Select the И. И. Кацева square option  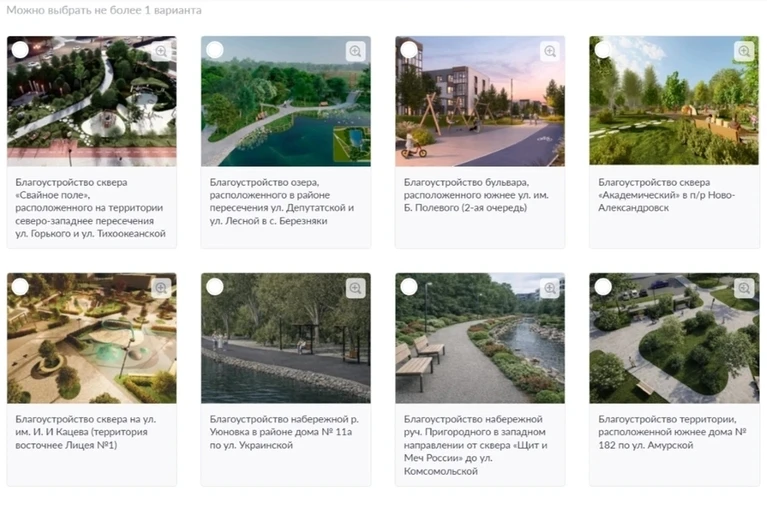coord(21,287)
